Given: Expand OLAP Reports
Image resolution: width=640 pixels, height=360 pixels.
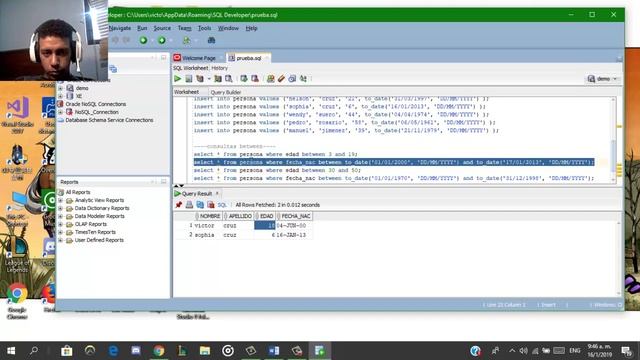Looking at the screenshot, I should coord(60,224).
